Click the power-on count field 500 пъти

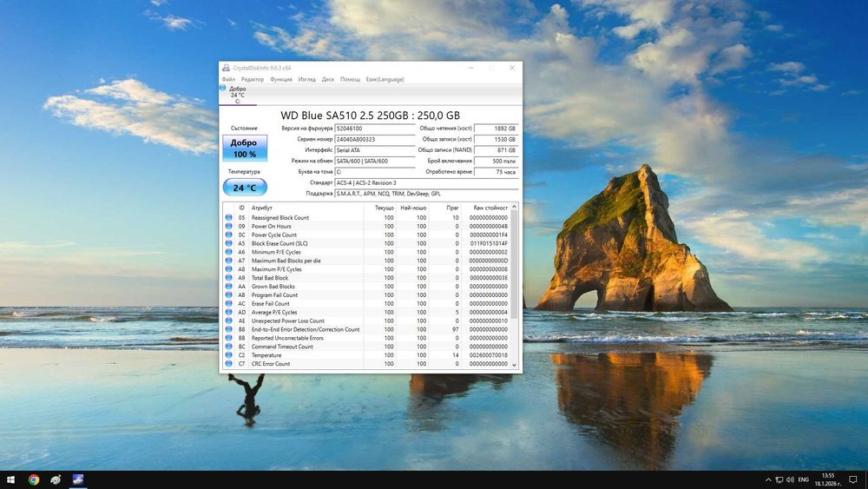(496, 162)
